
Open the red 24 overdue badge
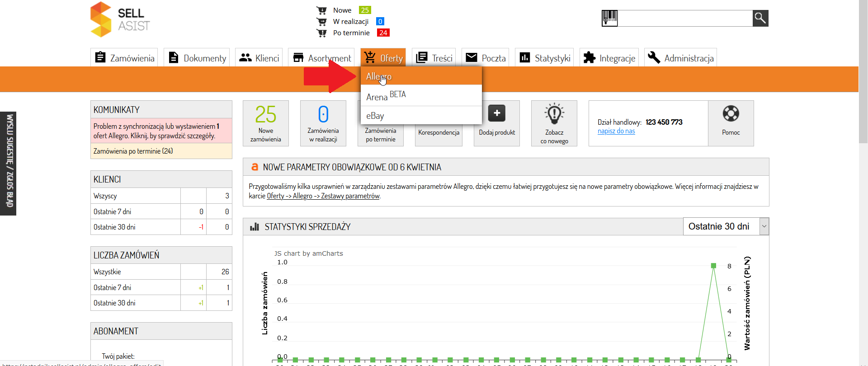tap(383, 33)
